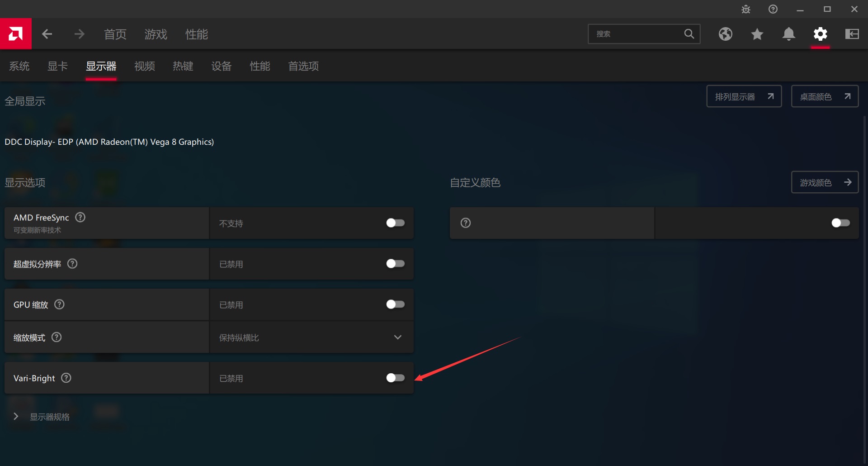This screenshot has height=466, width=868.
Task: Enable GPU 缩放 switch
Action: (396, 304)
